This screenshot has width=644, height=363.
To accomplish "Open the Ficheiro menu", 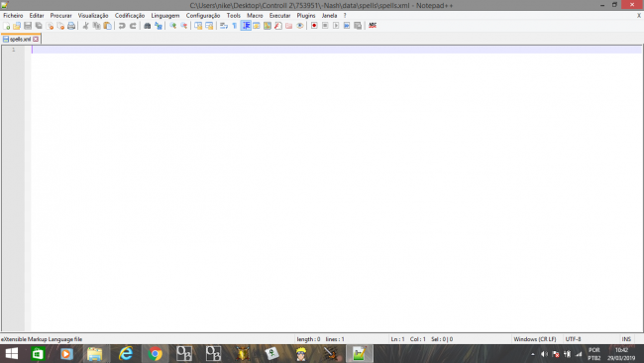I will click(x=13, y=16).
